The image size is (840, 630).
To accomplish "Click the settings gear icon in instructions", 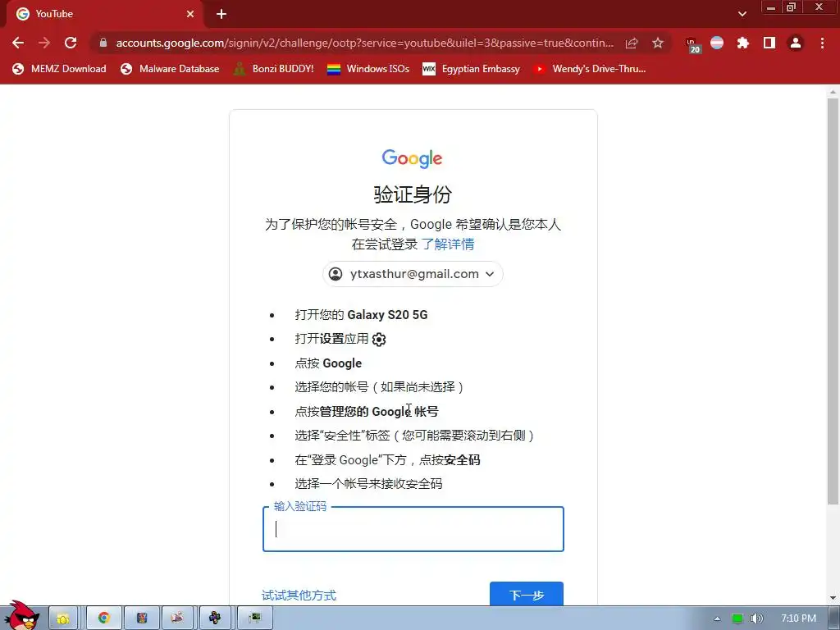I will coord(379,339).
